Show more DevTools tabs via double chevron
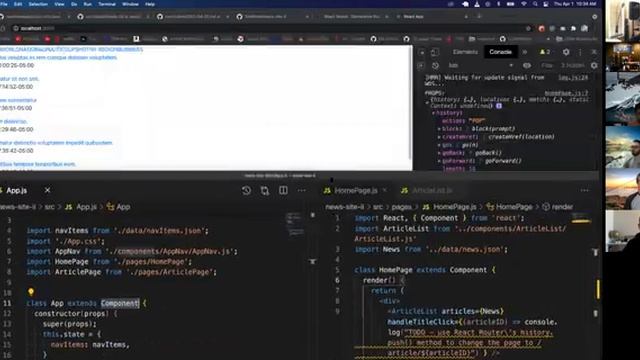This screenshot has height=360, width=640. pyautogui.click(x=524, y=52)
